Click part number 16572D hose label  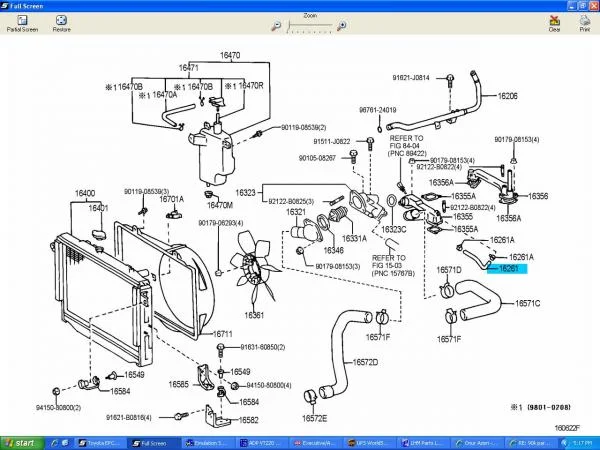coord(365,362)
